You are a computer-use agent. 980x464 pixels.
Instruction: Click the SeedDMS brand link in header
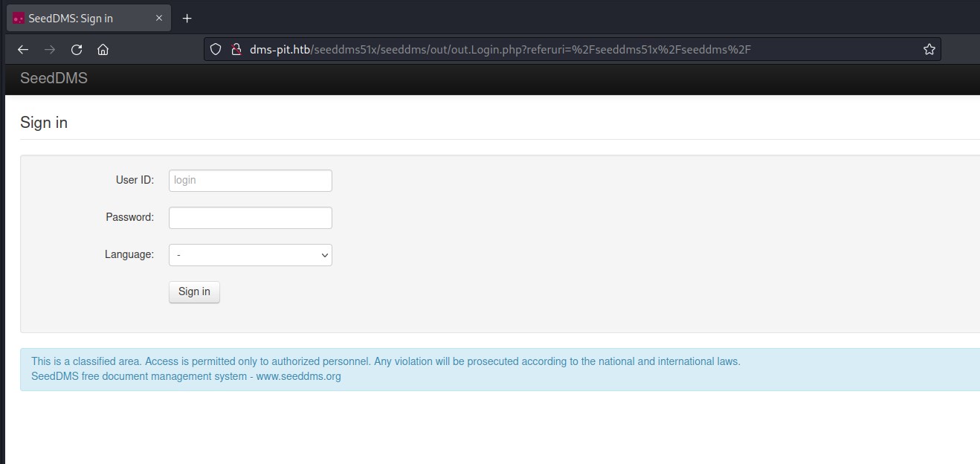(x=54, y=78)
